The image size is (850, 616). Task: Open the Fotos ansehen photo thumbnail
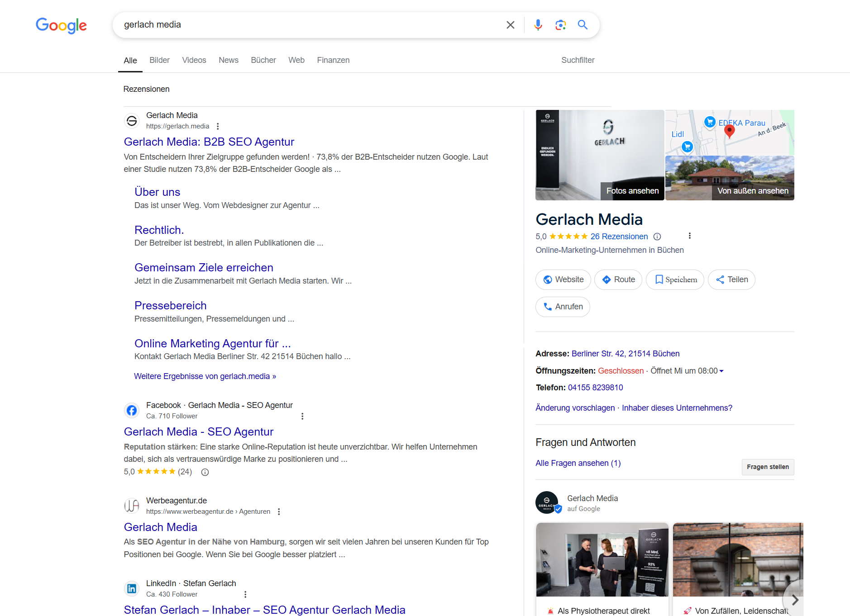coord(600,155)
